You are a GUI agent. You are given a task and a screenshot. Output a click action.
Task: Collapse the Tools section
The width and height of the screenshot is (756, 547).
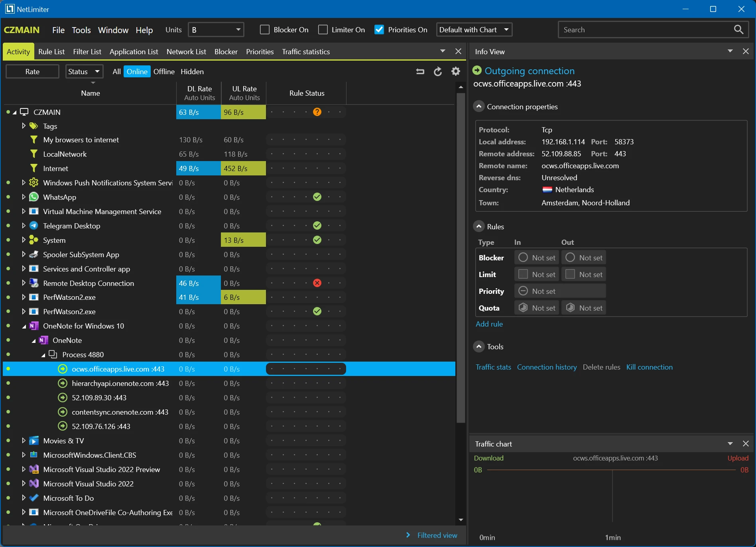tap(479, 346)
